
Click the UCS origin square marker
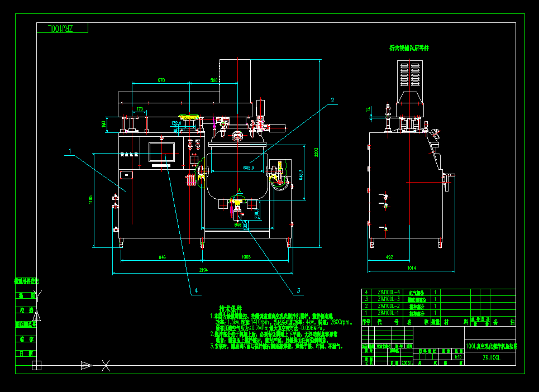[x=36, y=365]
